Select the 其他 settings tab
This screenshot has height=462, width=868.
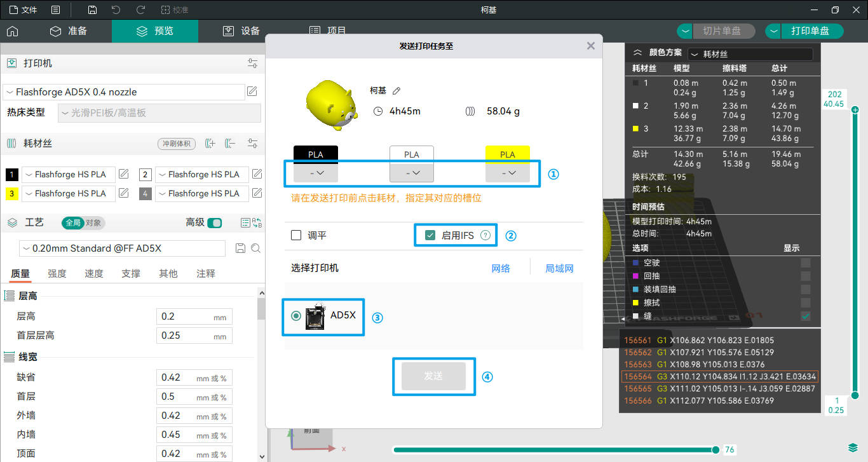coord(168,274)
